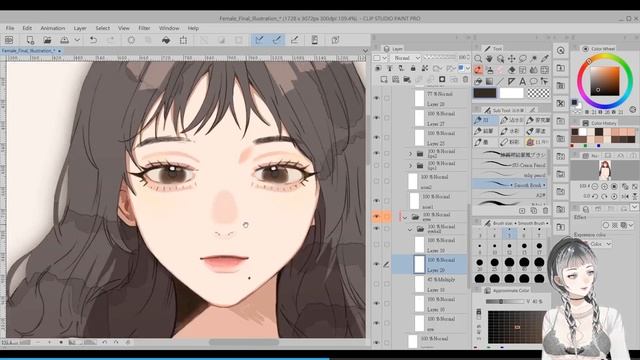640x360 pixels.
Task: Collapse the eyeball2 layer folder
Action: (410, 229)
